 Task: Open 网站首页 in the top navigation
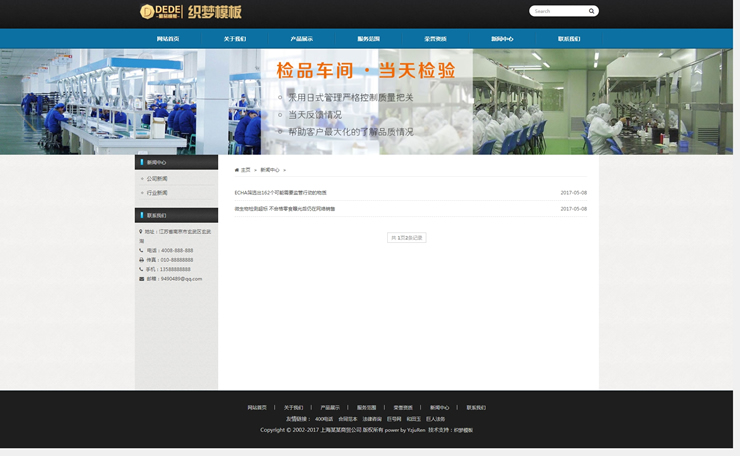(168, 39)
